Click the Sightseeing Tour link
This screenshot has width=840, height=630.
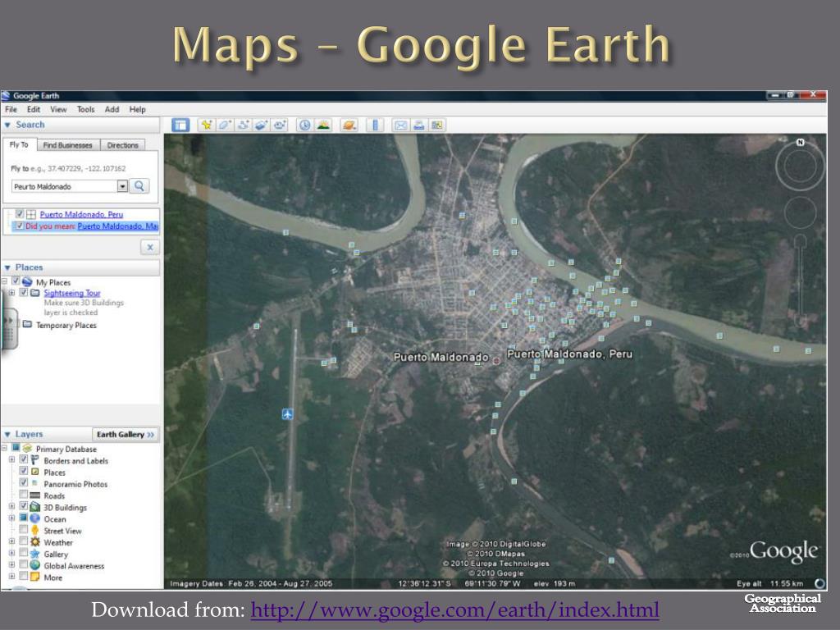pos(72,293)
